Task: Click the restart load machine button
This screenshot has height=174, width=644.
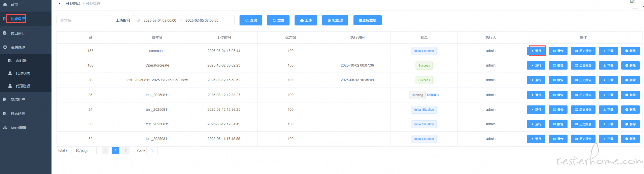Action: click(367, 20)
